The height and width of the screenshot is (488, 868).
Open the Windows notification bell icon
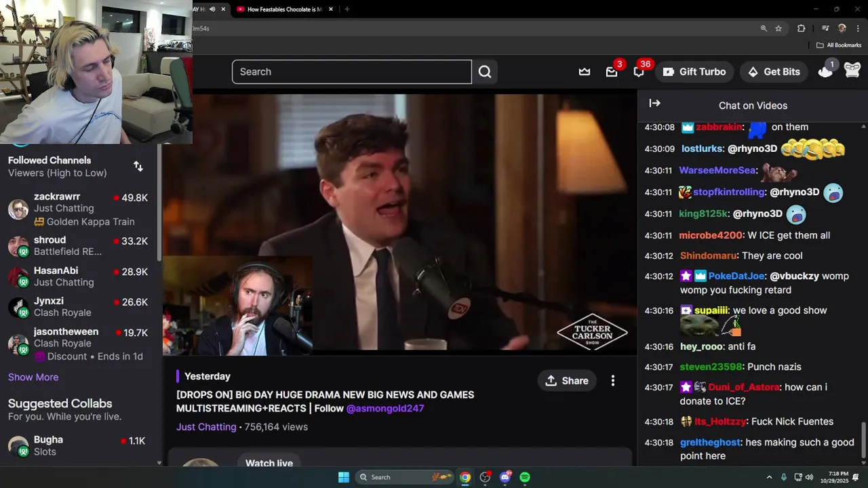tap(856, 477)
